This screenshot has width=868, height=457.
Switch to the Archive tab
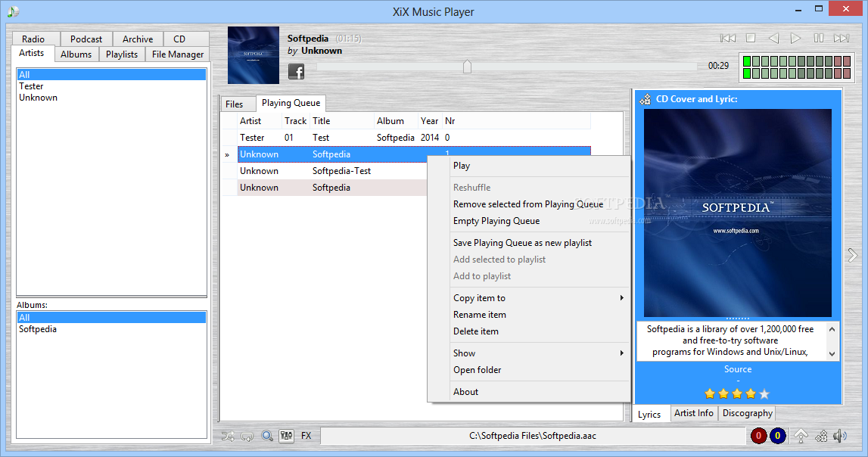[137, 39]
